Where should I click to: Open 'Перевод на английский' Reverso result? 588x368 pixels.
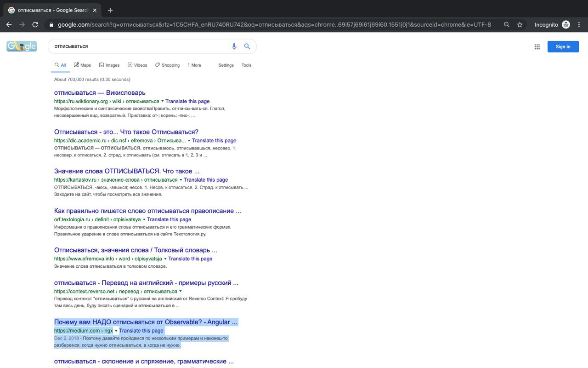pos(146,283)
